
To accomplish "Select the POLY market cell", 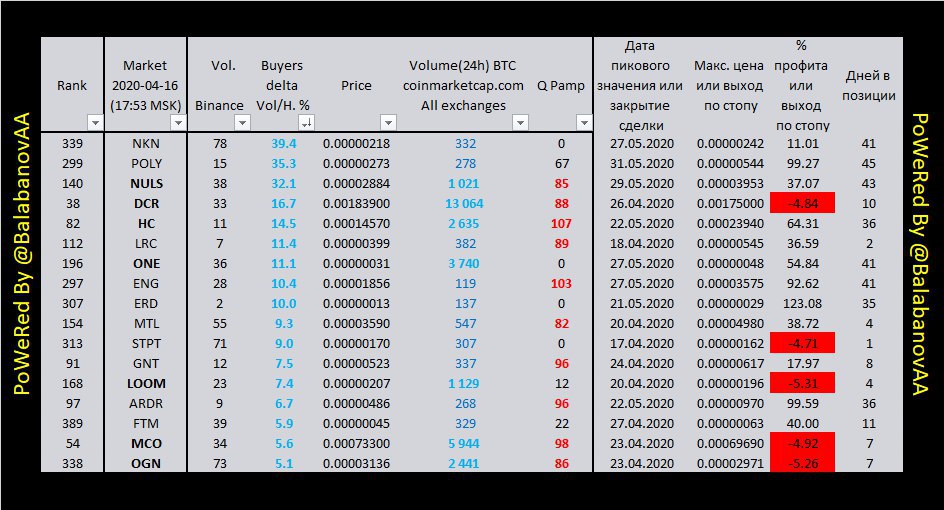I will coord(146,164).
